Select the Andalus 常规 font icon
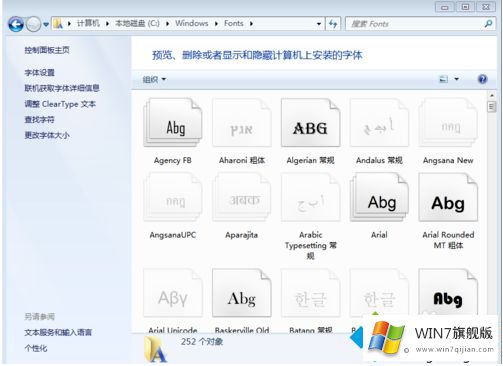Image resolution: width=503 pixels, height=366 pixels. click(x=379, y=122)
